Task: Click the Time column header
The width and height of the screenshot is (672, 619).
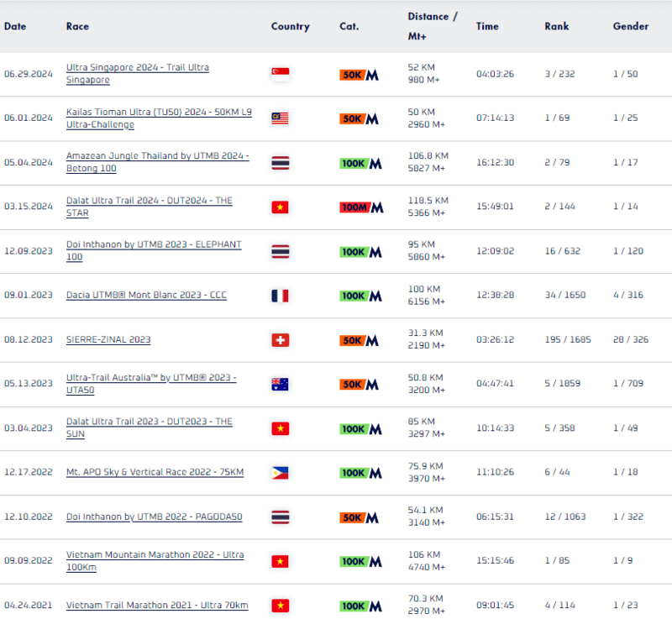Action: 487,26
